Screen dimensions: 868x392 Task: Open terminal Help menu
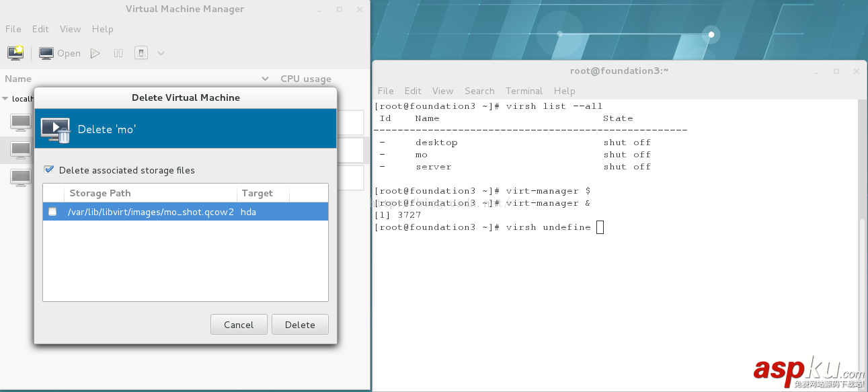565,91
